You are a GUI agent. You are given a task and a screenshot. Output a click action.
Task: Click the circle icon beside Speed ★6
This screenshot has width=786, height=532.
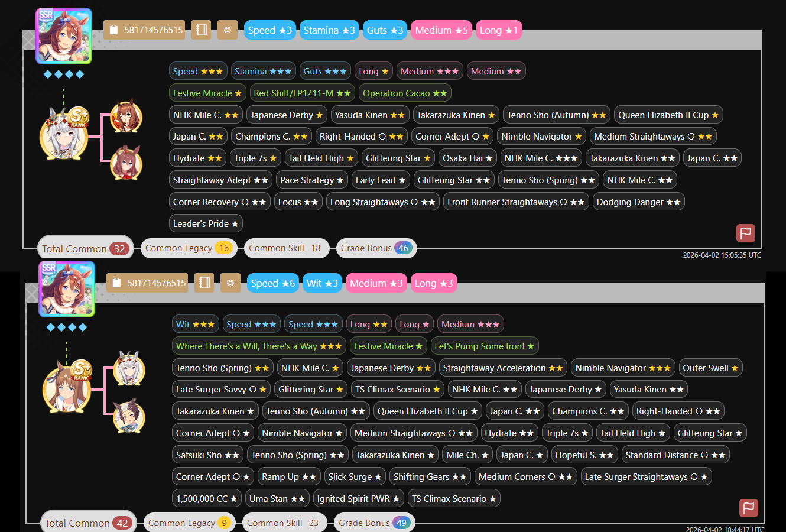click(x=230, y=283)
